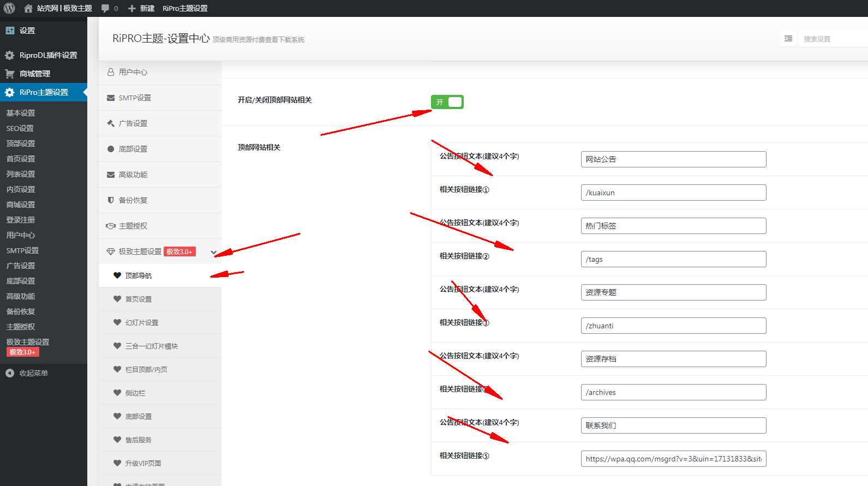868x486 pixels.
Task: Click the heart icon next to 幻灯片设置
Action: point(117,322)
